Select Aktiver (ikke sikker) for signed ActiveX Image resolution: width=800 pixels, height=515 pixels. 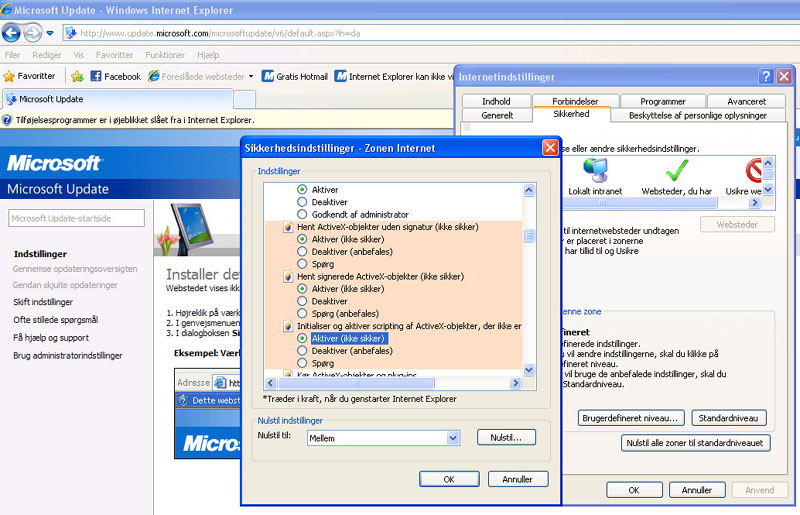302,289
